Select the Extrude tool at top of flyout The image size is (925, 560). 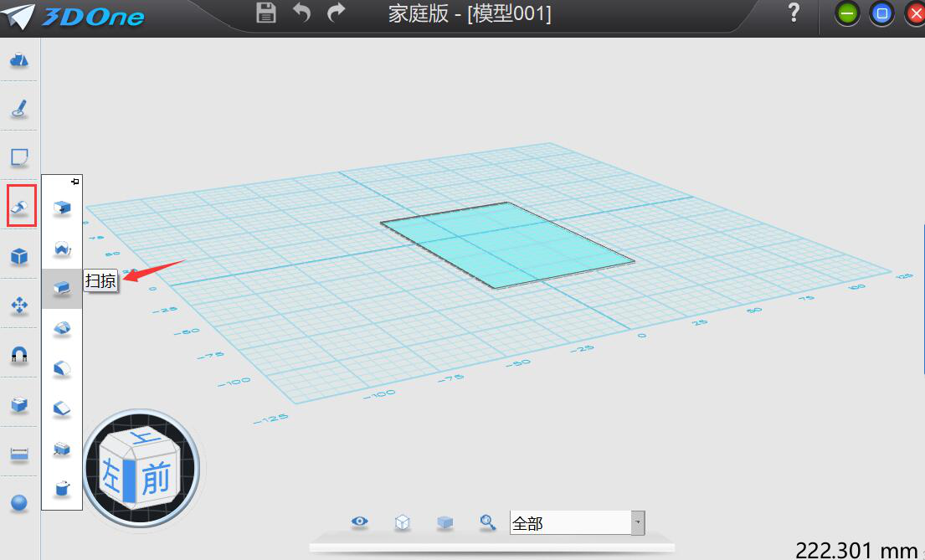[62, 207]
